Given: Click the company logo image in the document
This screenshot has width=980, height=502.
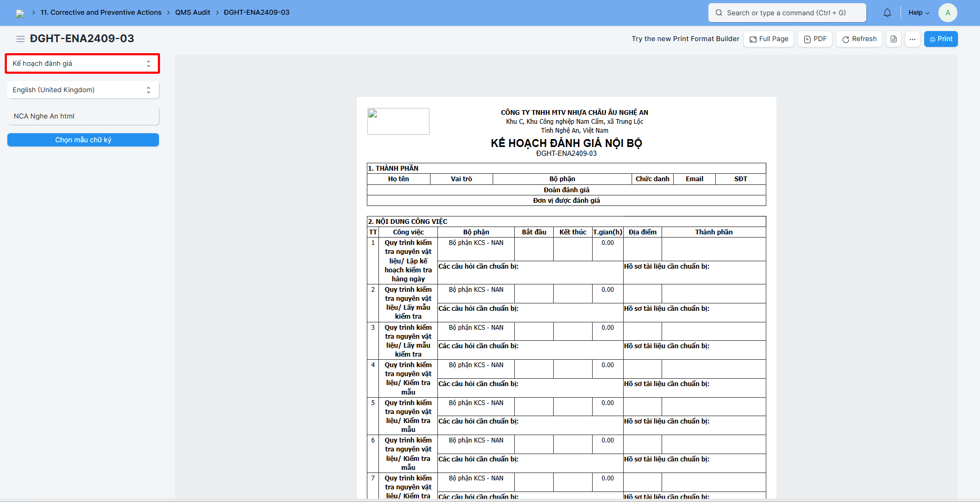Looking at the screenshot, I should coord(398,121).
